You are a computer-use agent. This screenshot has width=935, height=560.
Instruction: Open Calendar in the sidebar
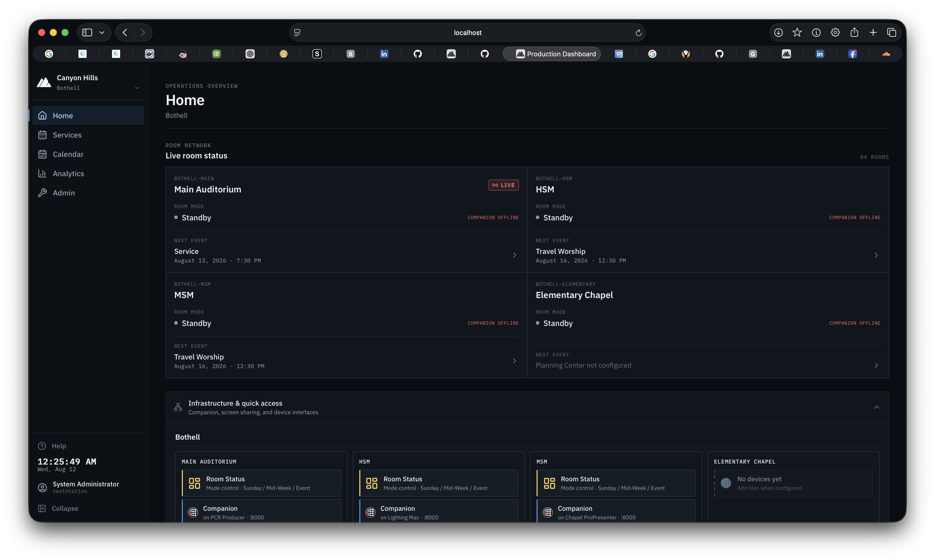pos(88,154)
